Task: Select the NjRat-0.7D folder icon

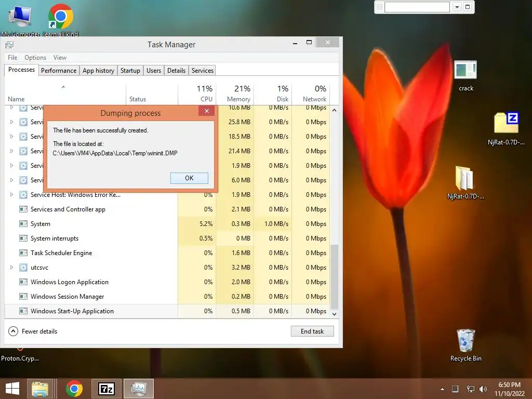Action: tap(465, 182)
